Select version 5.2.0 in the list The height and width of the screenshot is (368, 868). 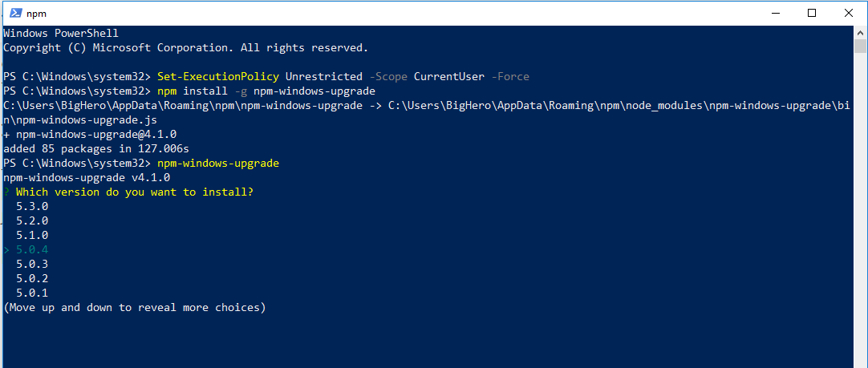32,220
